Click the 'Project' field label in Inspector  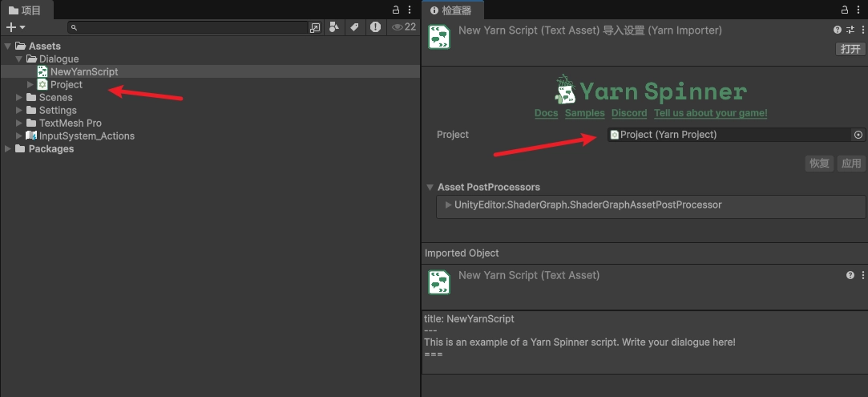click(452, 135)
